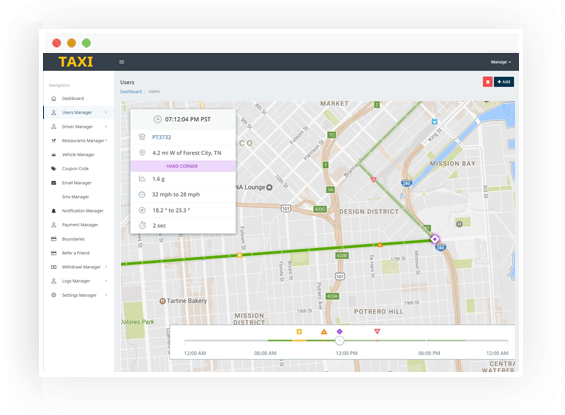This screenshot has height=415, width=565.
Task: Open the Dashboard breadcrumb link
Action: 131,92
